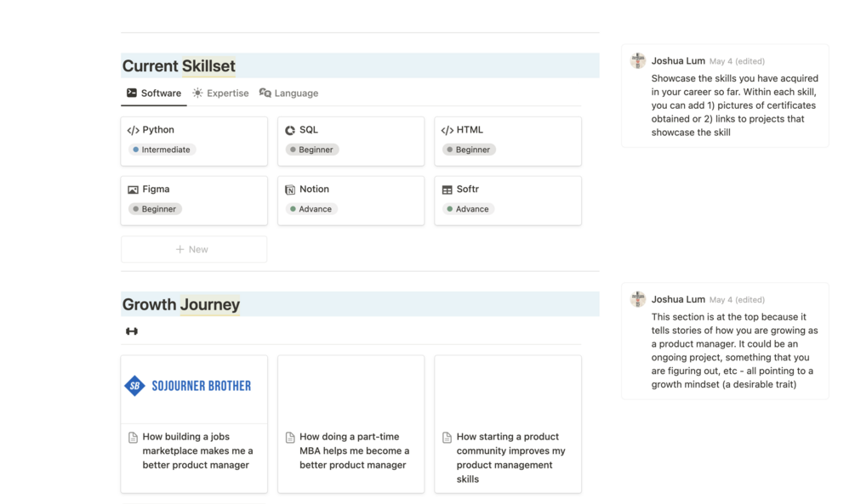Switch to the Expertise tab

point(220,93)
